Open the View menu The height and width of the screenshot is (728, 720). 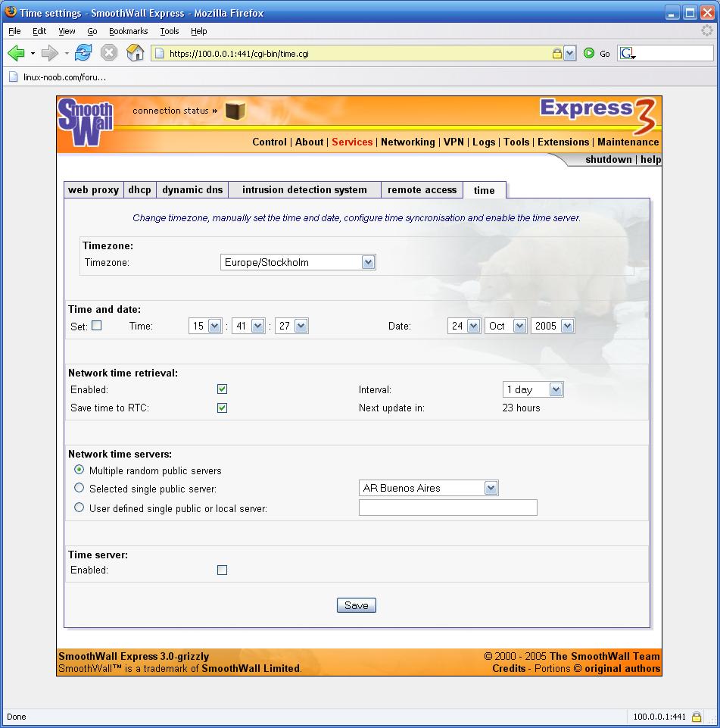tap(67, 31)
